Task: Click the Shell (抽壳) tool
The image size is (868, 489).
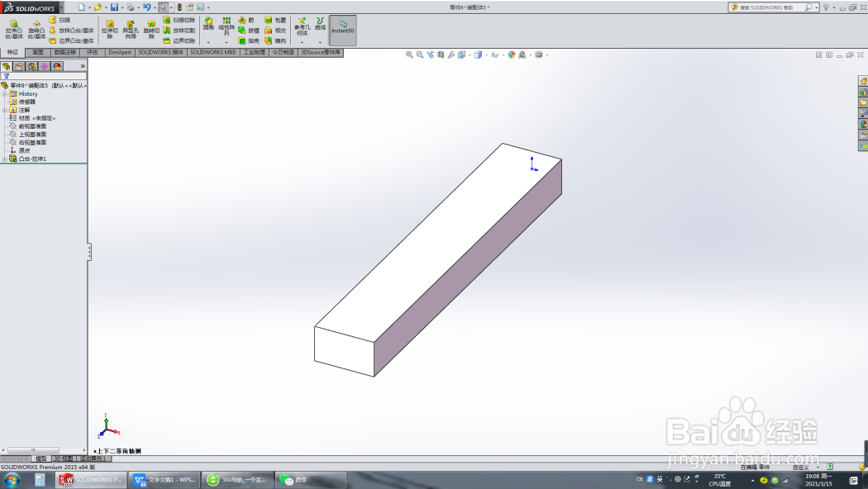Action: click(x=249, y=41)
